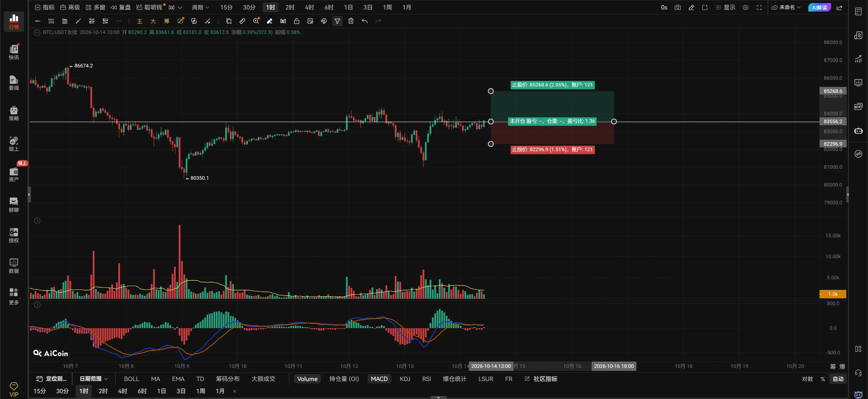Image resolution: width=868 pixels, height=399 pixels.
Task: Click the stop-loss handle of the position tool
Action: click(x=491, y=144)
